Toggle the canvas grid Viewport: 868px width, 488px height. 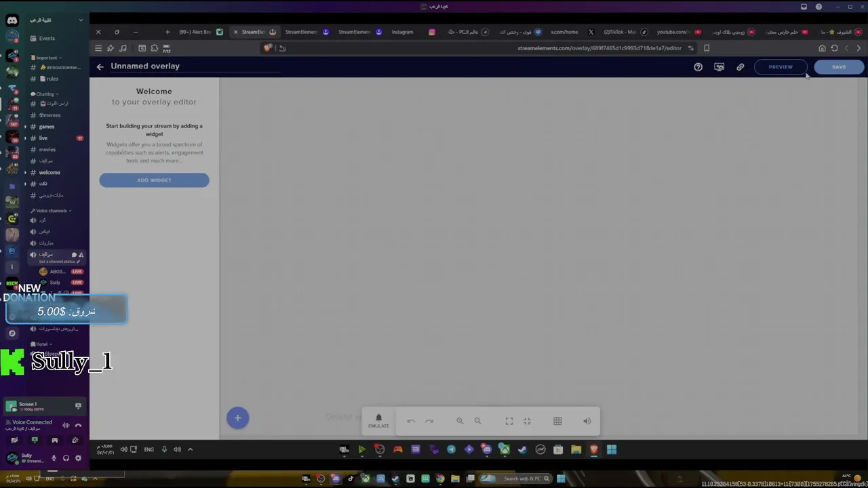click(557, 421)
